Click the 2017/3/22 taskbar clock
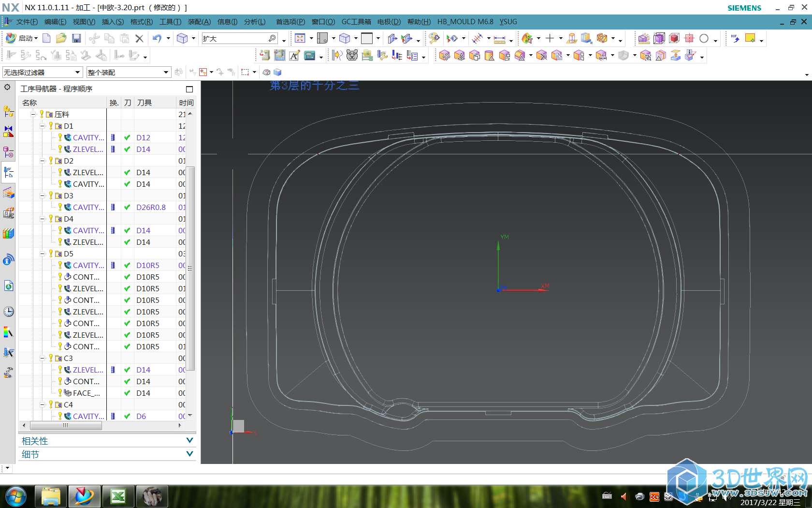This screenshot has height=508, width=812. point(770,502)
